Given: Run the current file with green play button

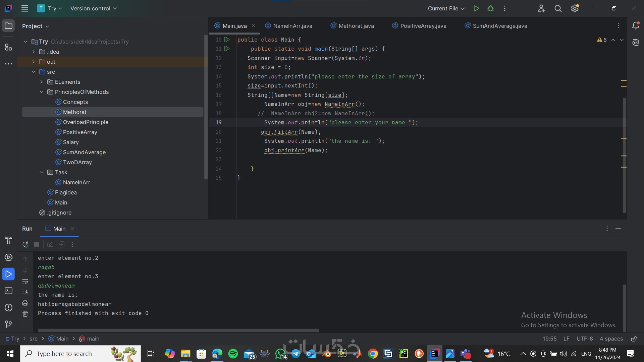Looking at the screenshot, I should click(476, 8).
